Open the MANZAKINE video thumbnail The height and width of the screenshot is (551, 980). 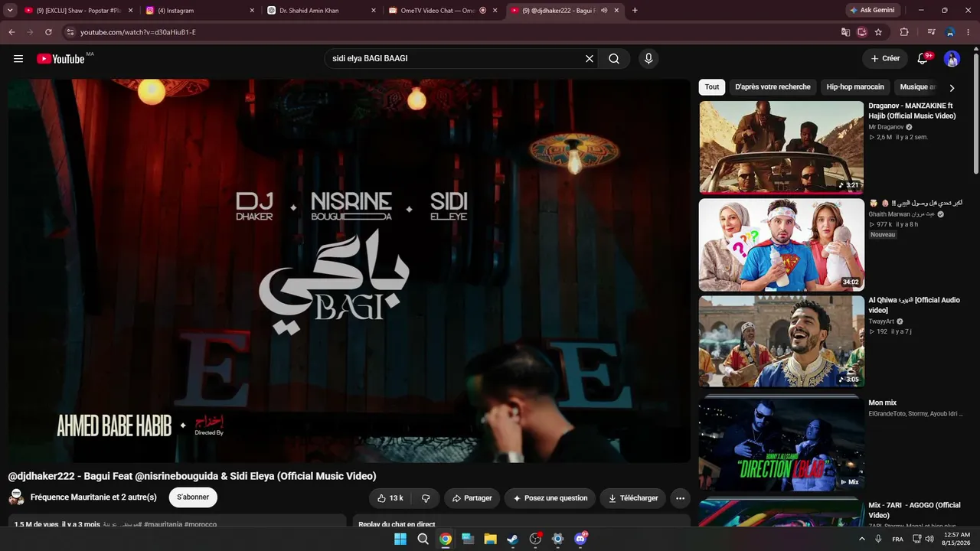pos(781,147)
